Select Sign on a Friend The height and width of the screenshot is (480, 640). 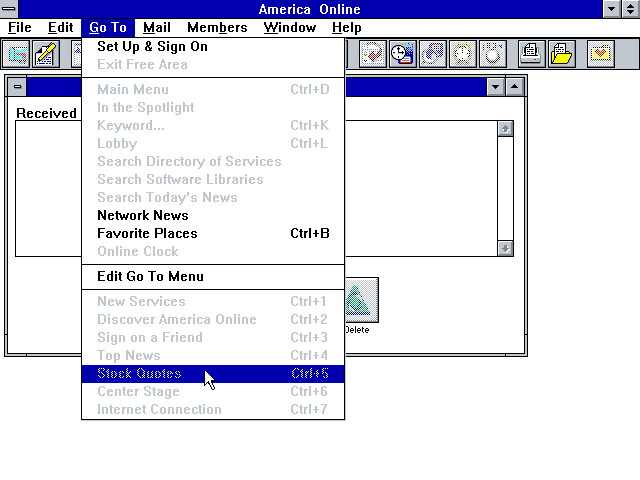pyautogui.click(x=213, y=337)
